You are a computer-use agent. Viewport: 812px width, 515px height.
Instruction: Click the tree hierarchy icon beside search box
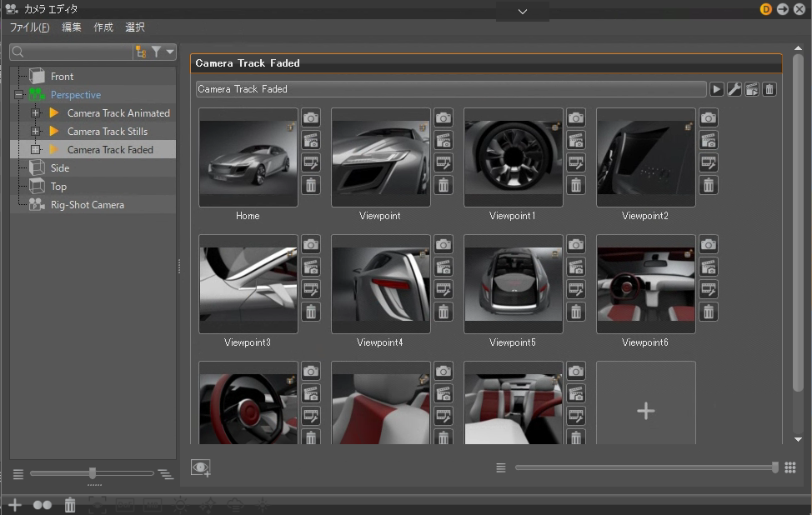point(140,52)
